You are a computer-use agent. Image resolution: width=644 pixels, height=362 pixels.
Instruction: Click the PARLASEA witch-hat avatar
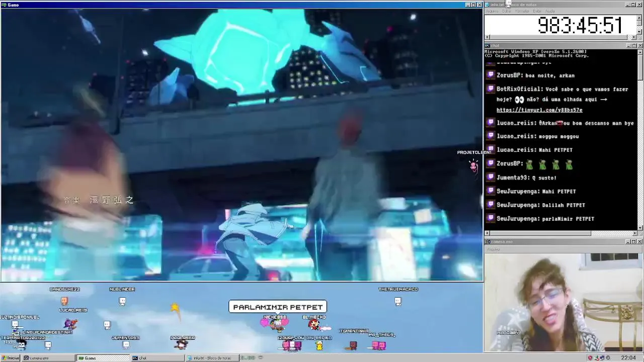[181, 344]
